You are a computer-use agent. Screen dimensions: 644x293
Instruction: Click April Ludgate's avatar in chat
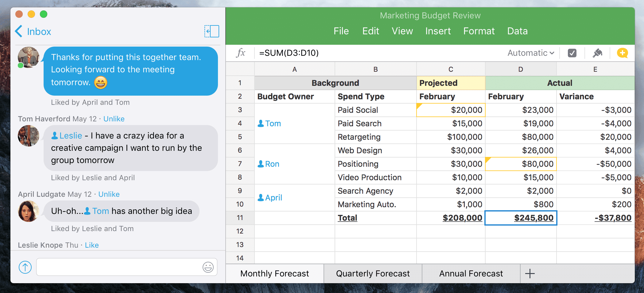28,211
